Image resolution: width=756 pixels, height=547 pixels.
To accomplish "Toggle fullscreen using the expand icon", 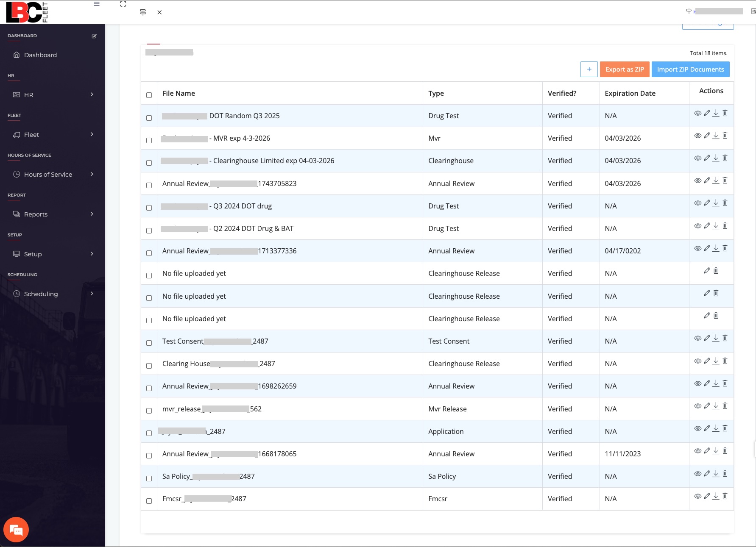I will point(123,4).
